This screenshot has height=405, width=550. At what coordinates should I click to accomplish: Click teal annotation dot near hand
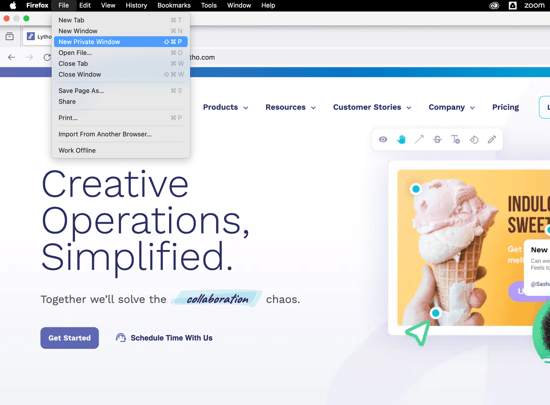435,313
